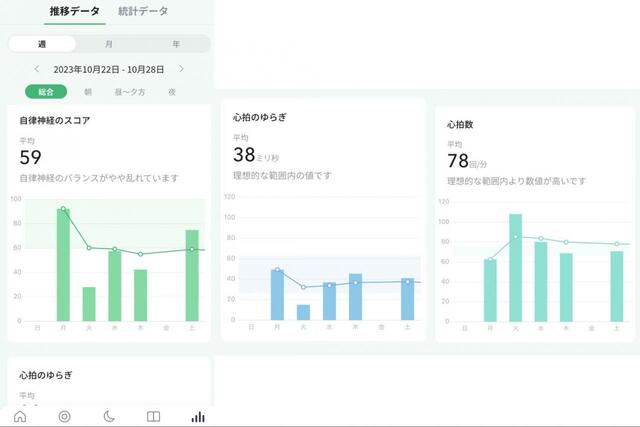Switch to the 推移データ tab
640x427 pixels.
(74, 12)
